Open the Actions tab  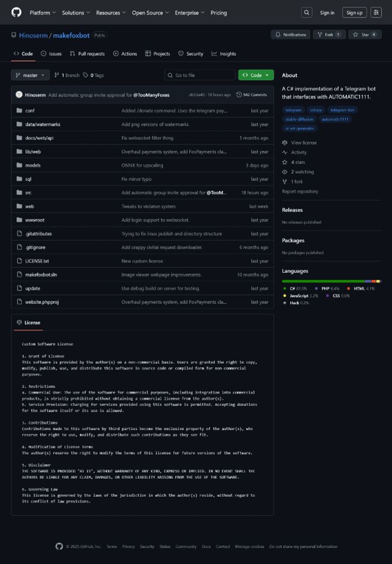pos(125,54)
